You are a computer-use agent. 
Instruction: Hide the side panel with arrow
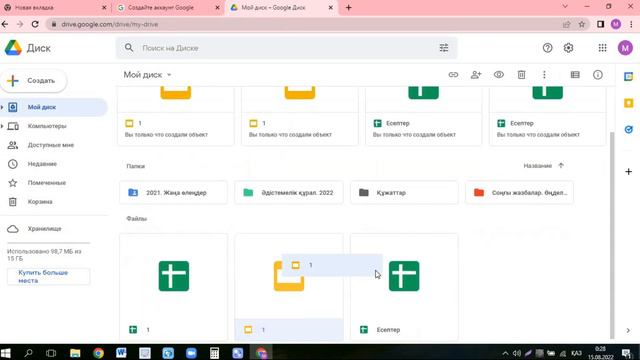click(628, 330)
